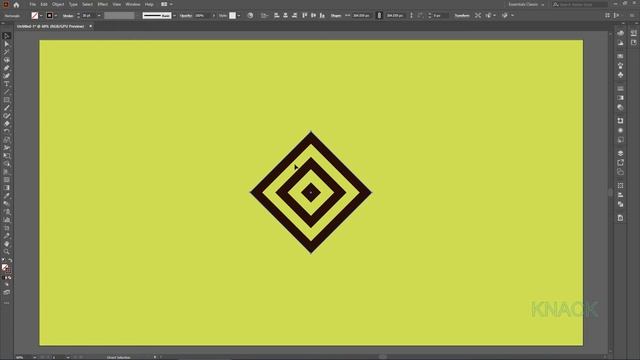Open the Effect menu
The image size is (640, 360).
coord(102,4)
